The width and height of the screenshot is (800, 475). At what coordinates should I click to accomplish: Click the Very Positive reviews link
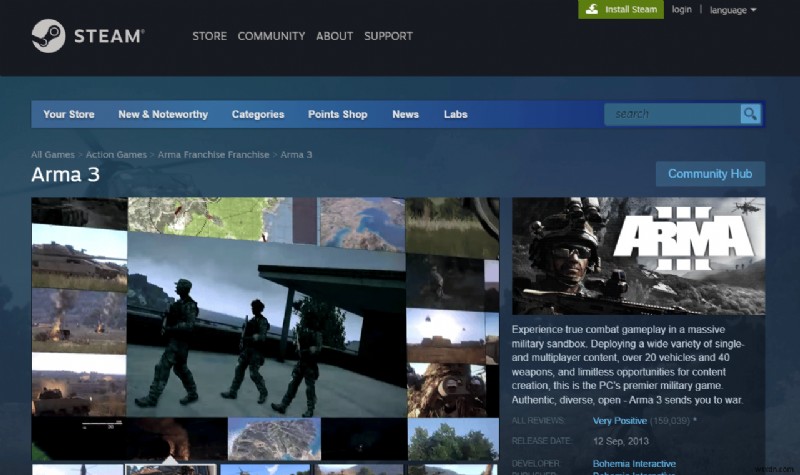(x=620, y=421)
